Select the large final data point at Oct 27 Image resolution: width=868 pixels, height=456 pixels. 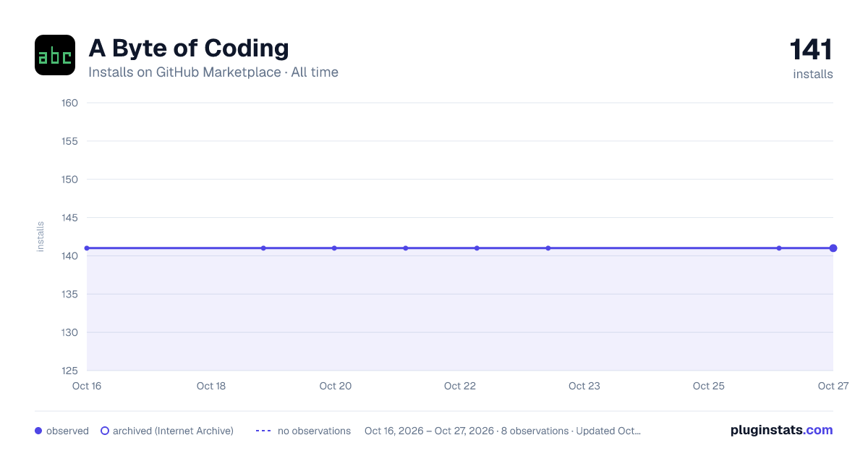(x=833, y=248)
